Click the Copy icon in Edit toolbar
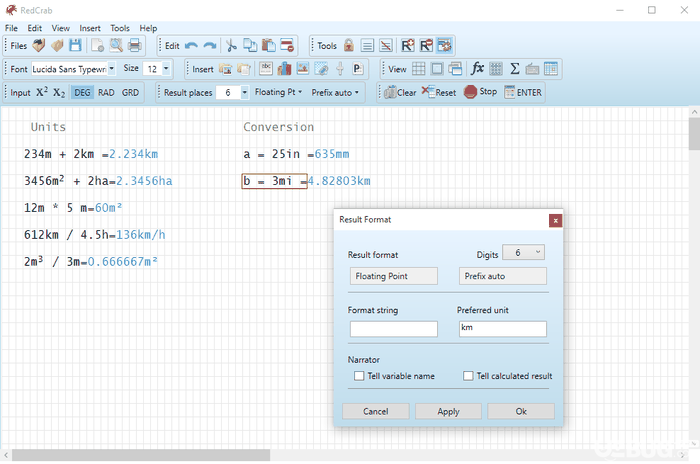 coord(250,46)
